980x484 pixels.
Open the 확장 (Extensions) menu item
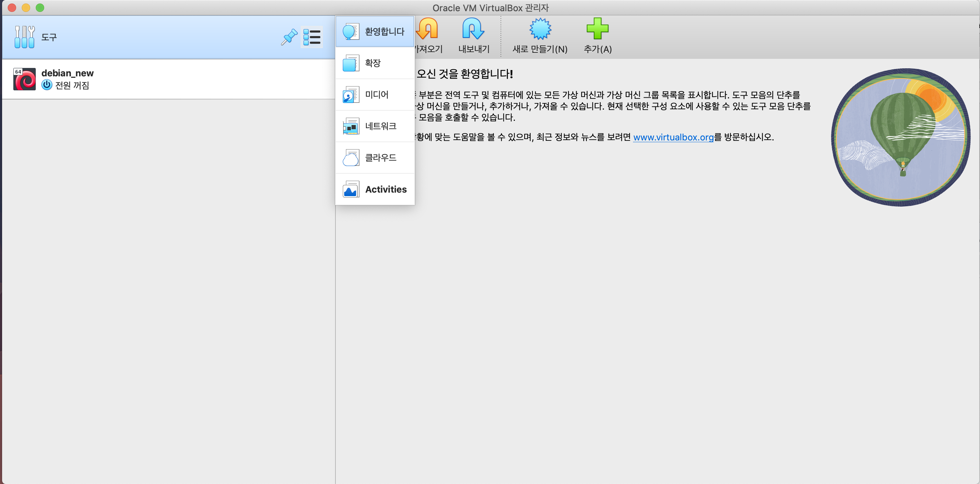(375, 63)
